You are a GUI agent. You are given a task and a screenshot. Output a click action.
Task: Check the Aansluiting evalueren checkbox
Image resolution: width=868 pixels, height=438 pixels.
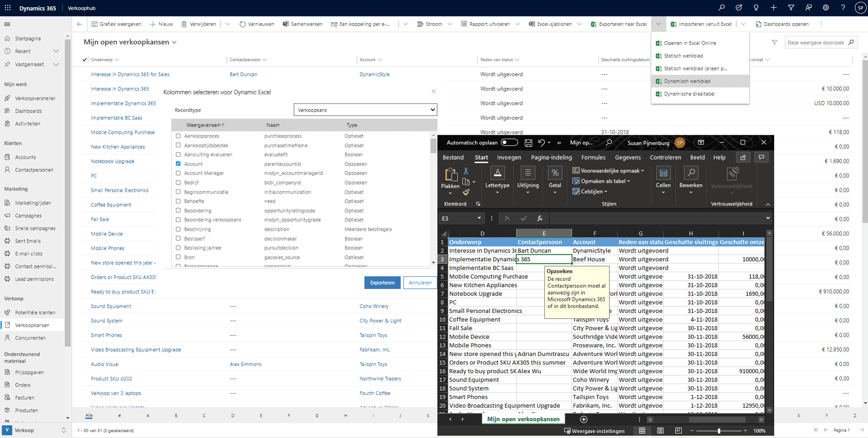click(x=178, y=155)
